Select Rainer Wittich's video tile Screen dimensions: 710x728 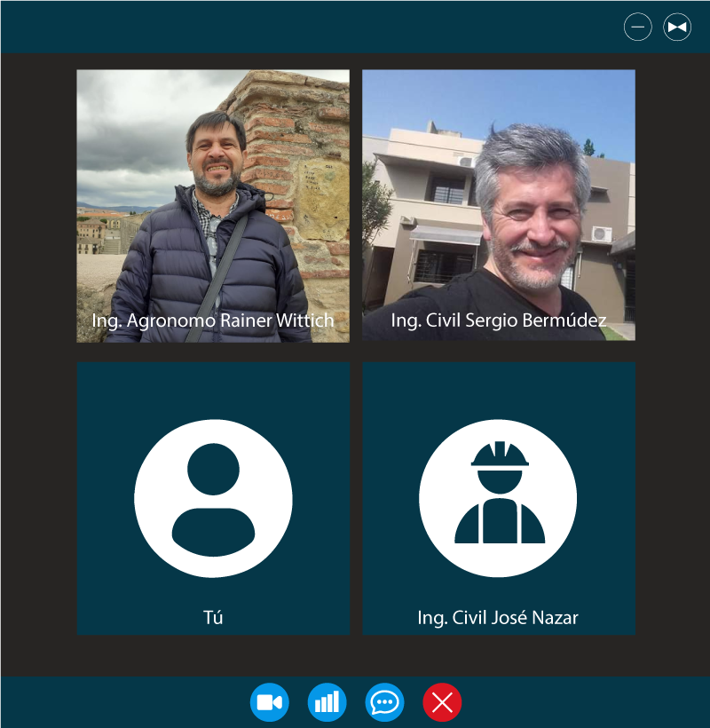pyautogui.click(x=213, y=206)
